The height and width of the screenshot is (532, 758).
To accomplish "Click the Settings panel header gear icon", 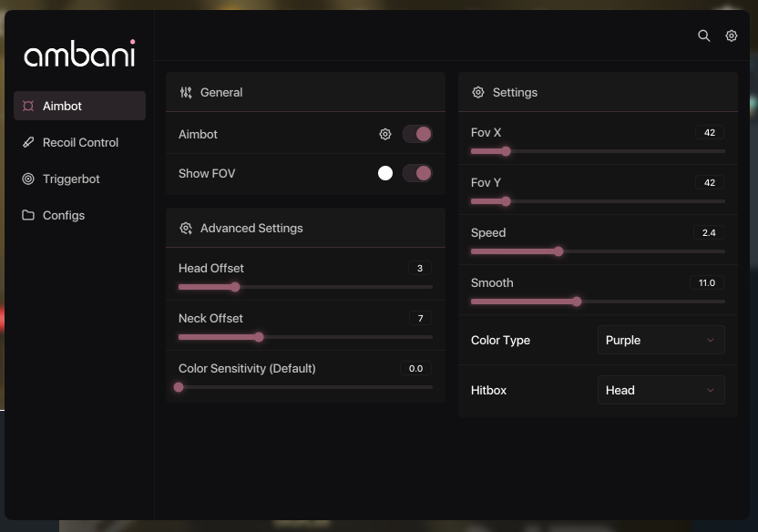I will coord(478,92).
